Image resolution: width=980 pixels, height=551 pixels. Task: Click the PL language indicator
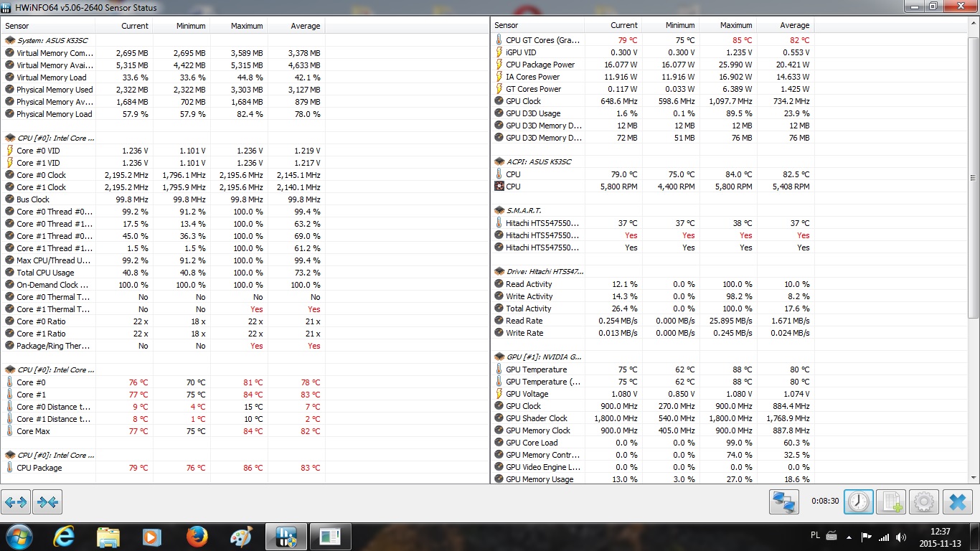(815, 536)
